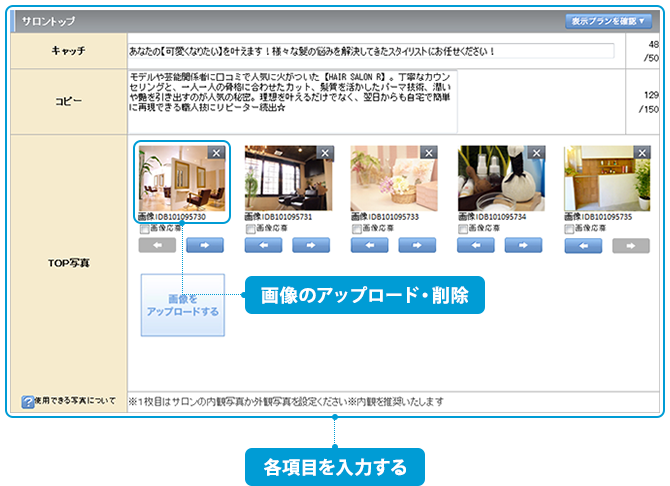
Task: Delete image ID101095731 using its X icon
Action: coord(323,152)
